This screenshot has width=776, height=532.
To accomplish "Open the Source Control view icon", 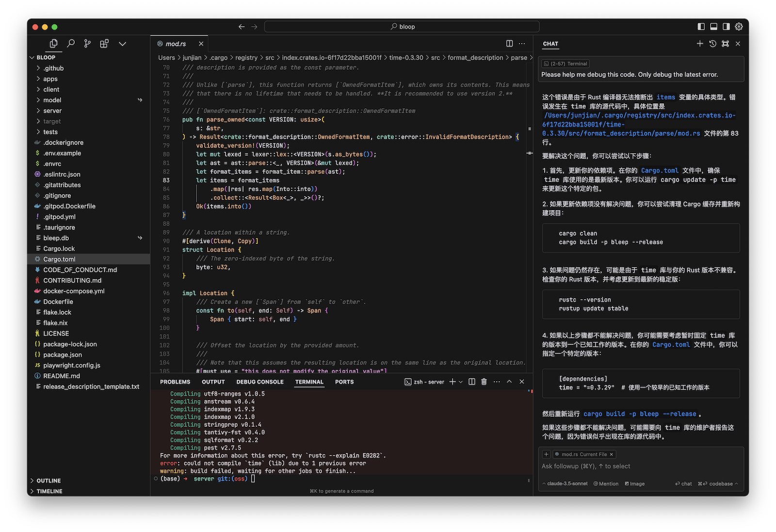I will (x=87, y=44).
